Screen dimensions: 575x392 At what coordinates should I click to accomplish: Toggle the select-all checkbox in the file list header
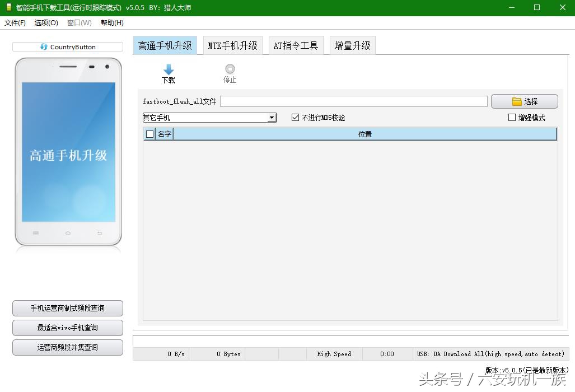(148, 134)
